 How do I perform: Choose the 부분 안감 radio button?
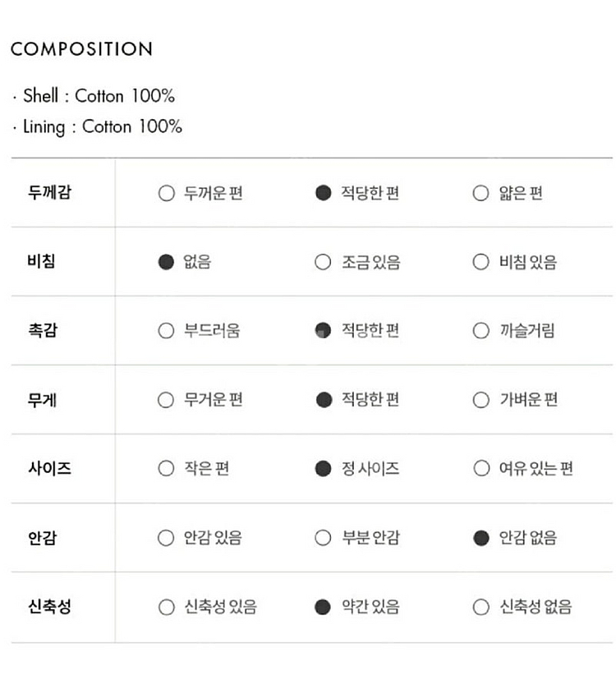[x=324, y=539]
